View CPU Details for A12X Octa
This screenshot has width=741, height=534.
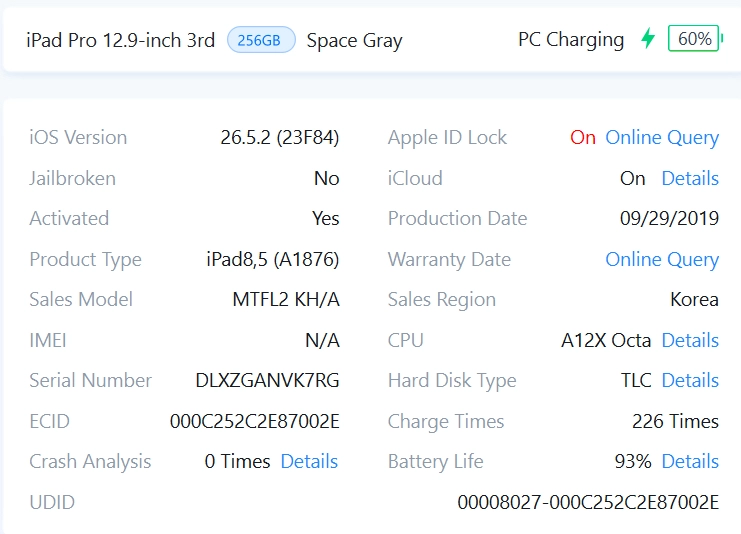[x=689, y=340]
